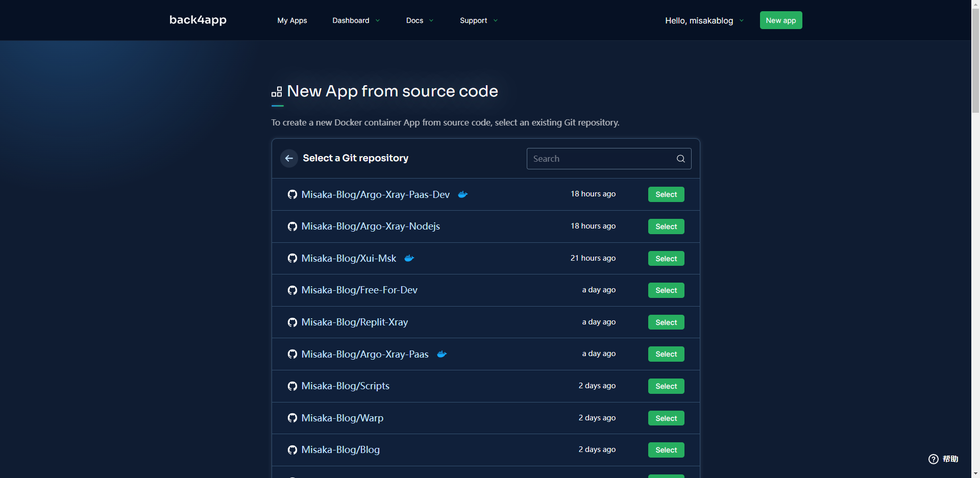Click the Misaka-Blog/Blog repository name

(x=340, y=450)
